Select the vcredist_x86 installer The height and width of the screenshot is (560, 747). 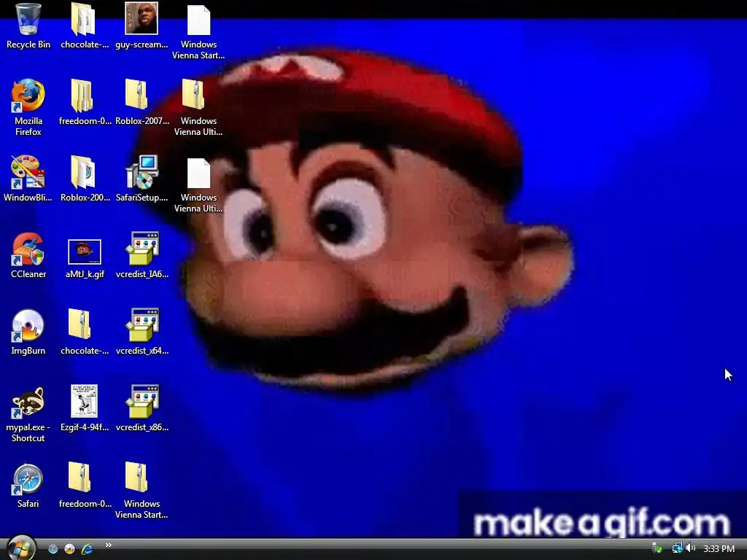pyautogui.click(x=142, y=402)
